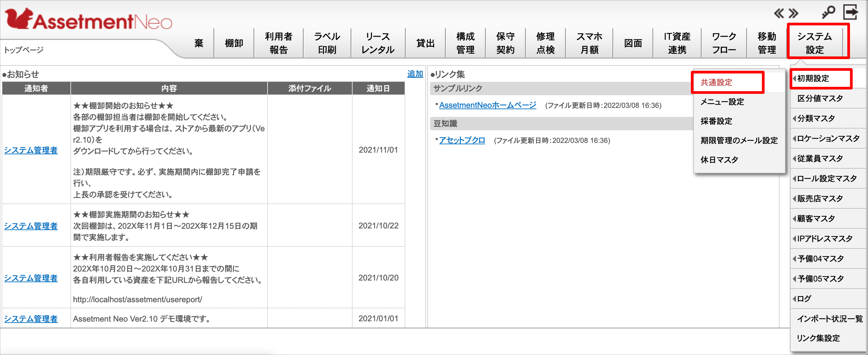The width and height of the screenshot is (868, 355).
Task: Click Assetment Neo Ver2.10 デモ環境です text
Action: click(141, 319)
